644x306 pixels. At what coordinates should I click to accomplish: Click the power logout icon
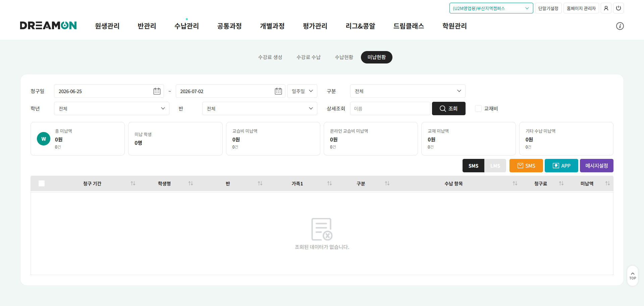tap(619, 8)
